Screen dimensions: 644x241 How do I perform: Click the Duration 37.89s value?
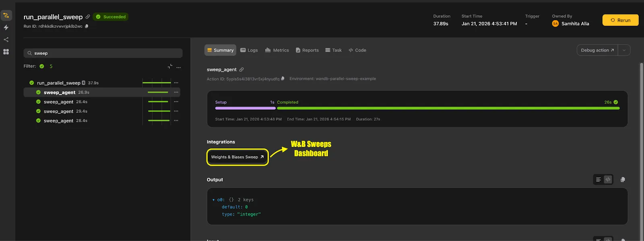(441, 24)
